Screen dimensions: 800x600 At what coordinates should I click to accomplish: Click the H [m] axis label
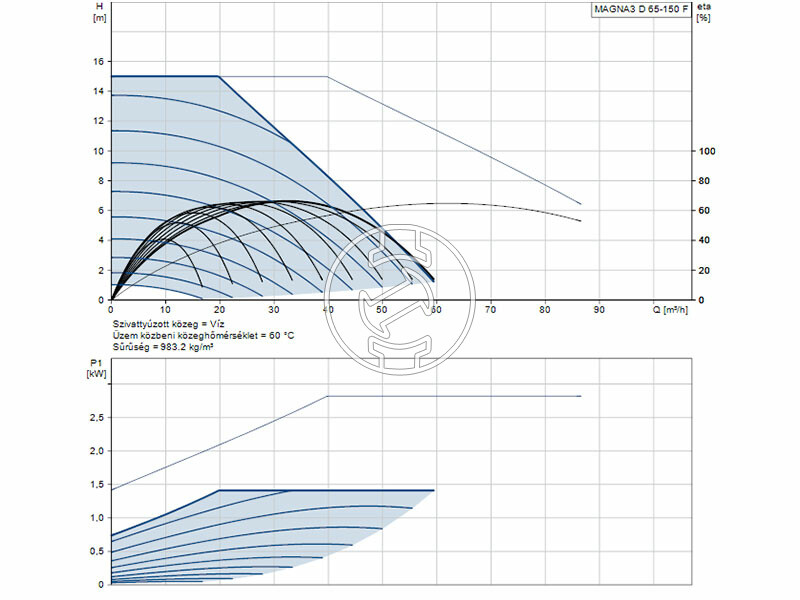click(x=99, y=13)
